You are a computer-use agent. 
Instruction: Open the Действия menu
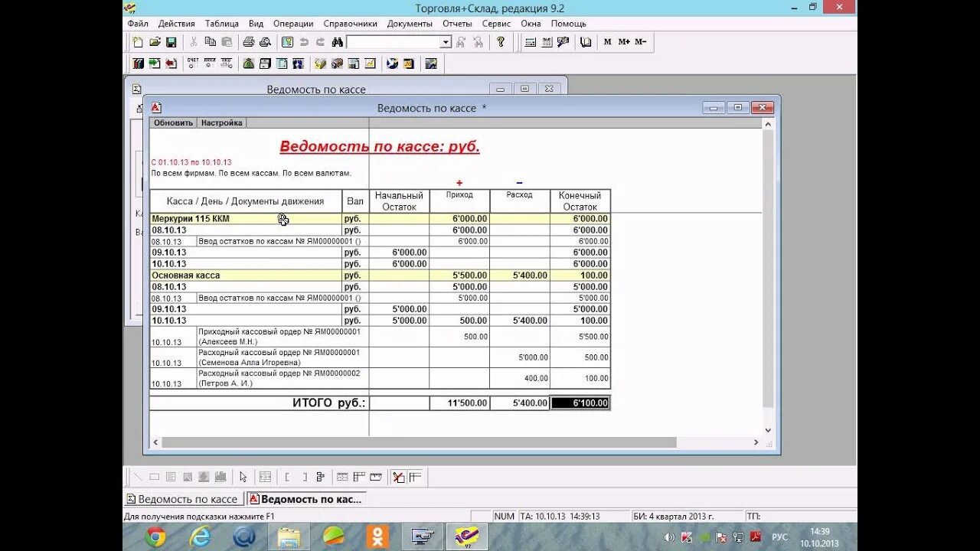click(x=177, y=24)
